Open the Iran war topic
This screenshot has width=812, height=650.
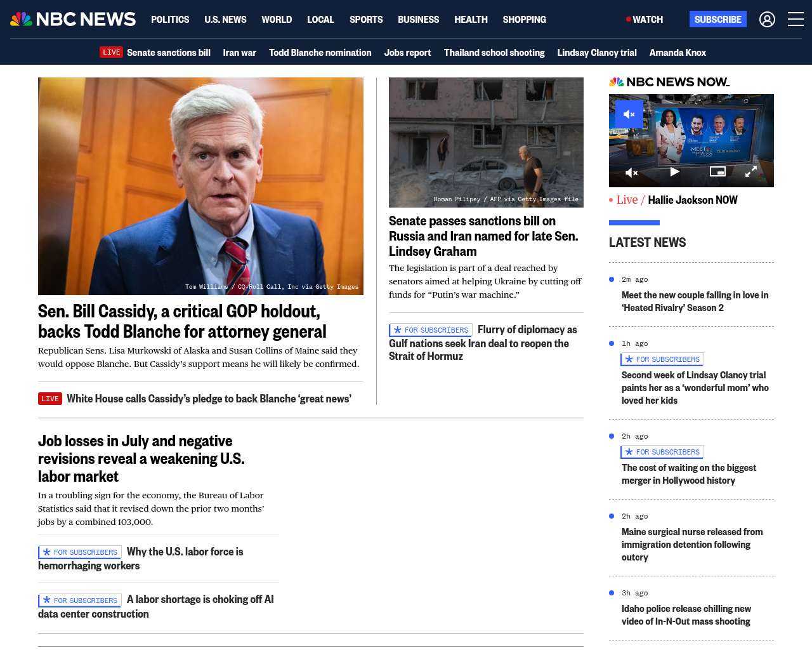tap(239, 53)
